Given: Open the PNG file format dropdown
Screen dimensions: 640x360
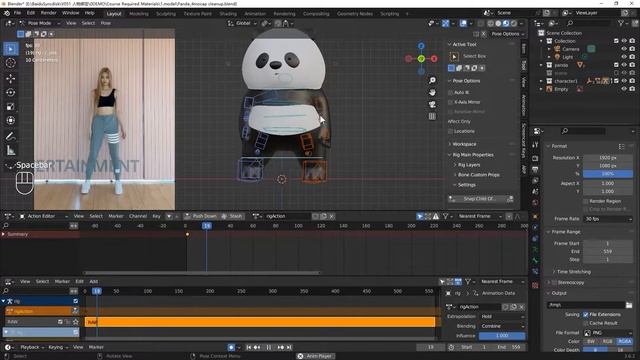Looking at the screenshot, I should [608, 333].
